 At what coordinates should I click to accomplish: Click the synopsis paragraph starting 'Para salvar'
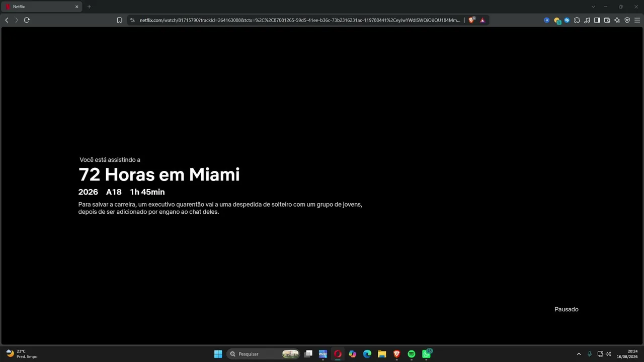click(x=220, y=208)
